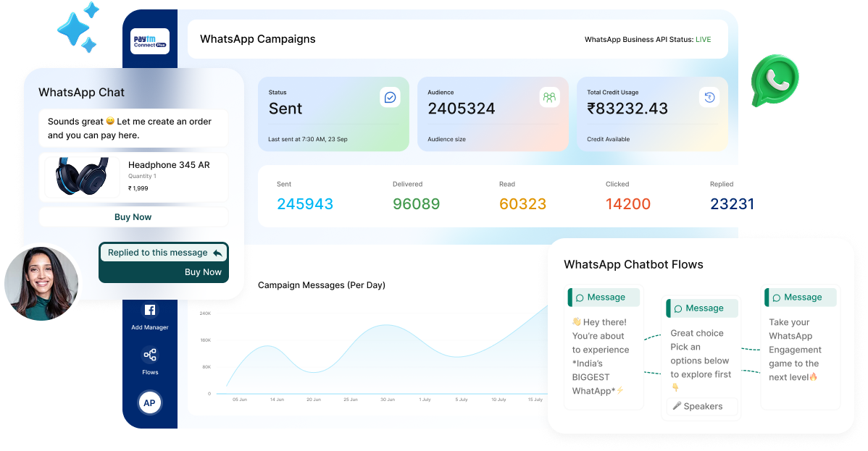The image size is (868, 451).
Task: Click the Audience people icon
Action: [549, 97]
